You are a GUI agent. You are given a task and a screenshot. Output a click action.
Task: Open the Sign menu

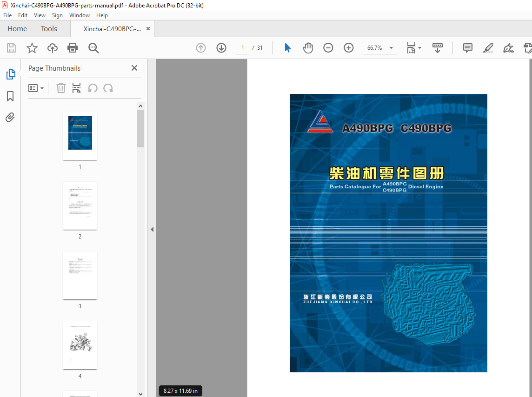tap(57, 15)
